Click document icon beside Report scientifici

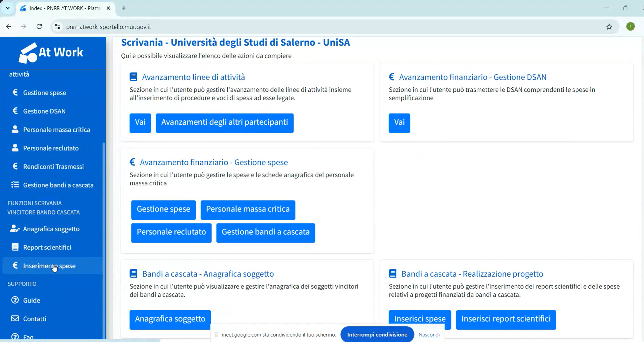pos(15,247)
